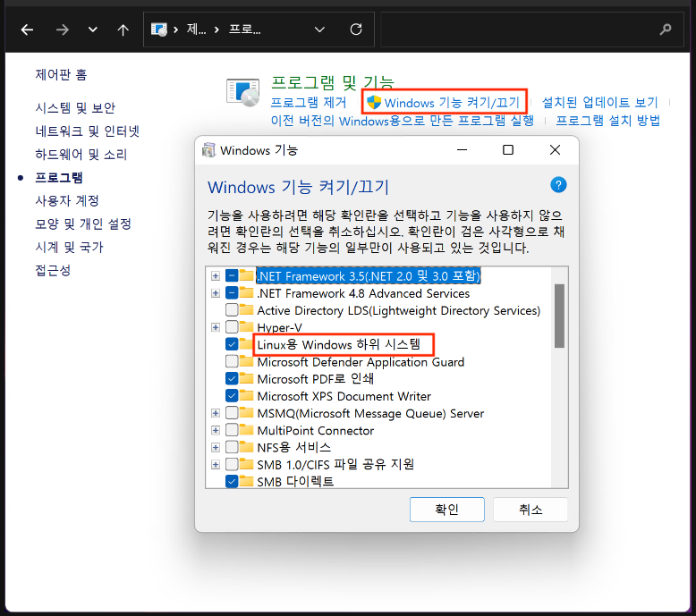Click 프로그램 제거 link
Screen dimensions: 696x616
[x=309, y=103]
